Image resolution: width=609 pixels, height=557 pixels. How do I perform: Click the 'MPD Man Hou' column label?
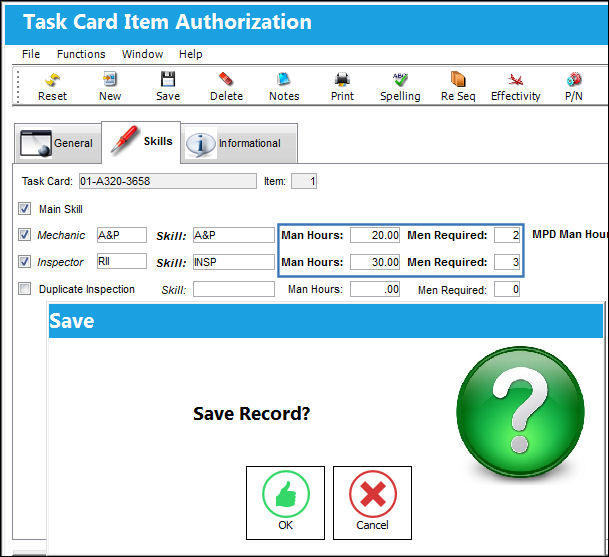coord(569,234)
